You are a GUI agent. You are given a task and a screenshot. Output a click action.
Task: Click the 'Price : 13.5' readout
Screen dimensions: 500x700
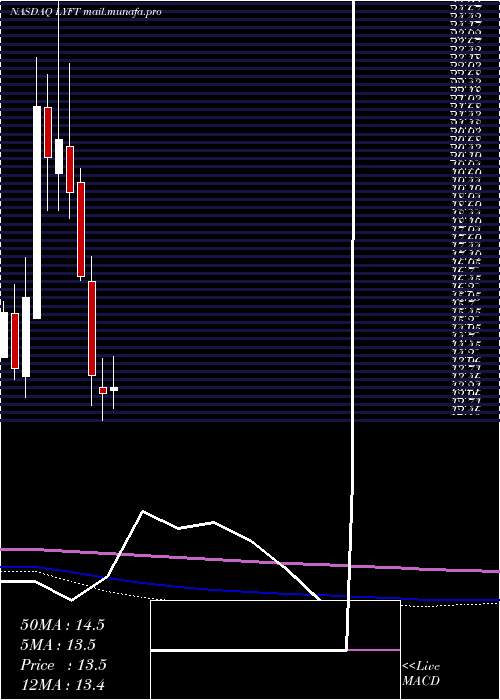coord(63,665)
